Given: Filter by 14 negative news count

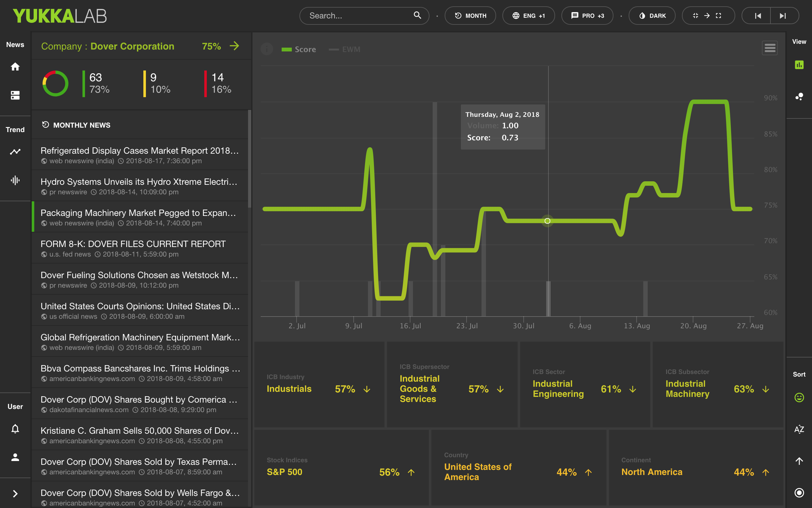Looking at the screenshot, I should [218, 83].
